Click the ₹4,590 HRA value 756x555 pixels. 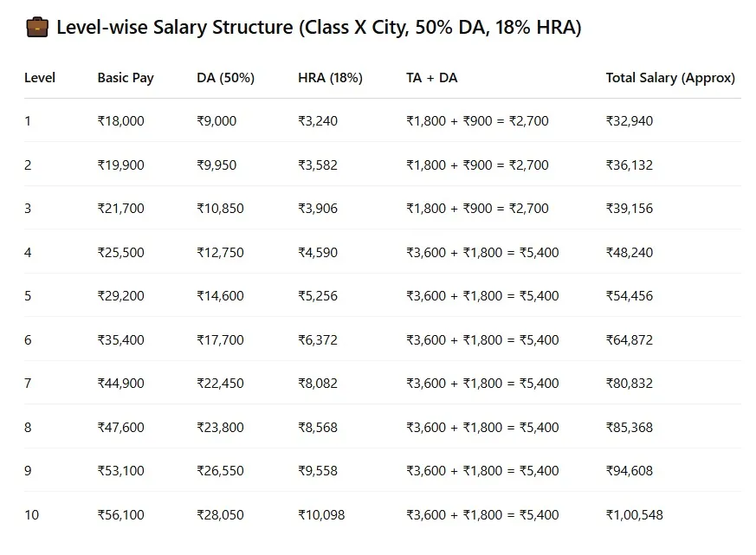point(318,253)
